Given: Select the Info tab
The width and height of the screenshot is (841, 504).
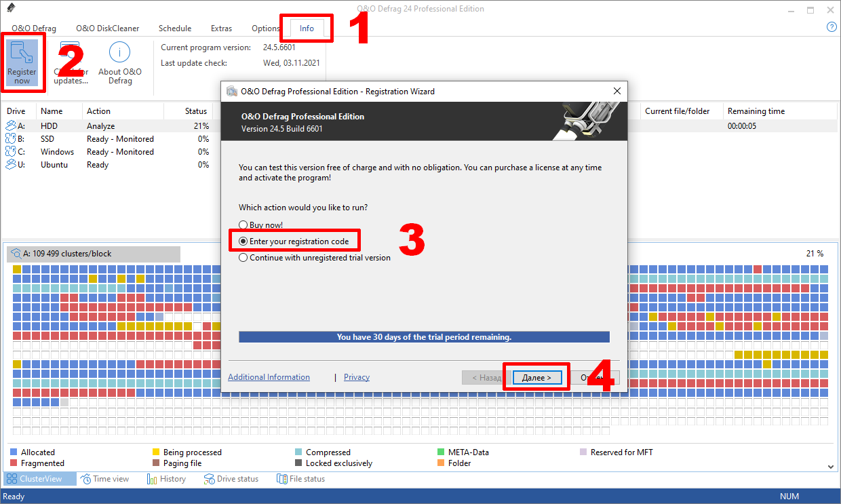Looking at the screenshot, I should point(307,28).
